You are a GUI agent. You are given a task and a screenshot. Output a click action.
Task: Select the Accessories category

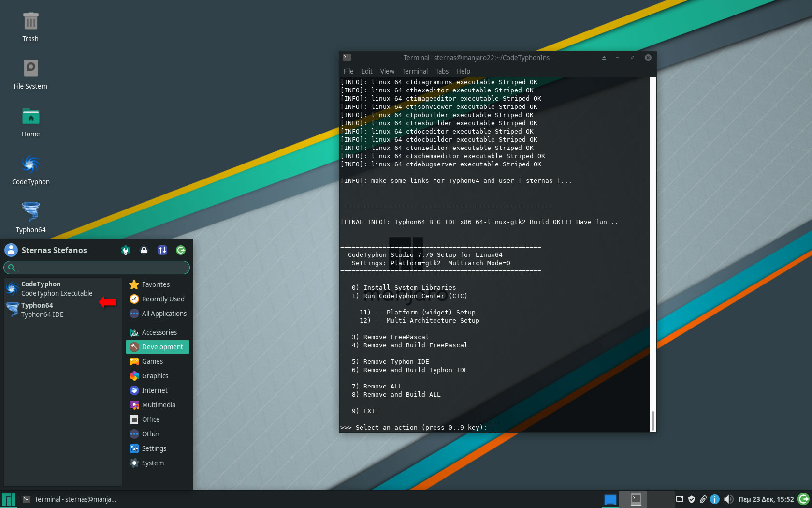click(x=157, y=332)
